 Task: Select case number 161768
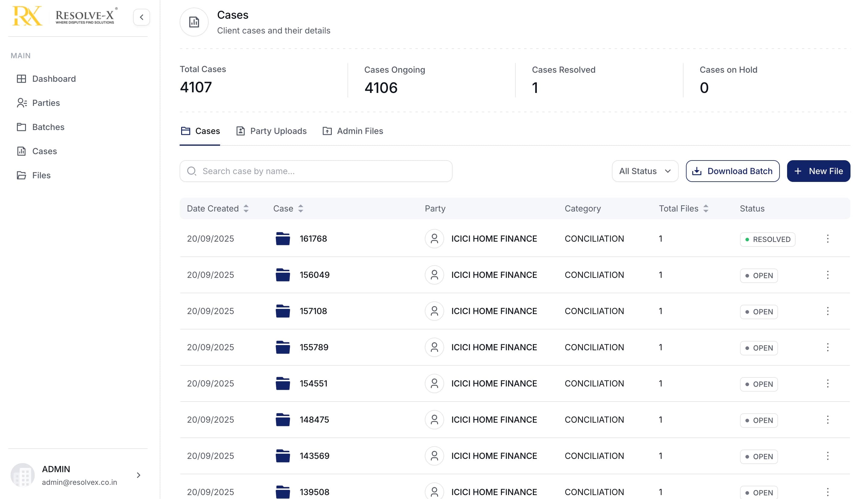click(x=313, y=239)
